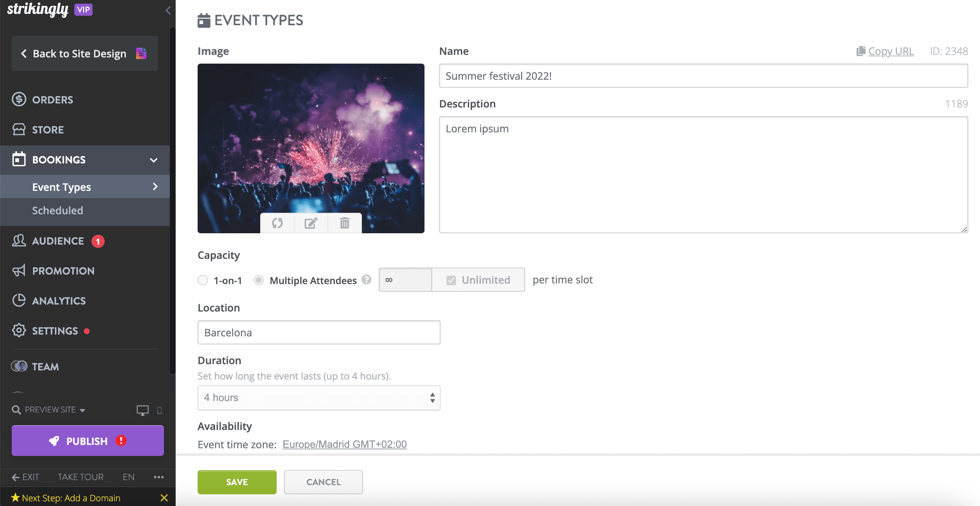Viewport: 980px width, 506px height.
Task: Open the more options ellipsis icon
Action: pos(159,477)
